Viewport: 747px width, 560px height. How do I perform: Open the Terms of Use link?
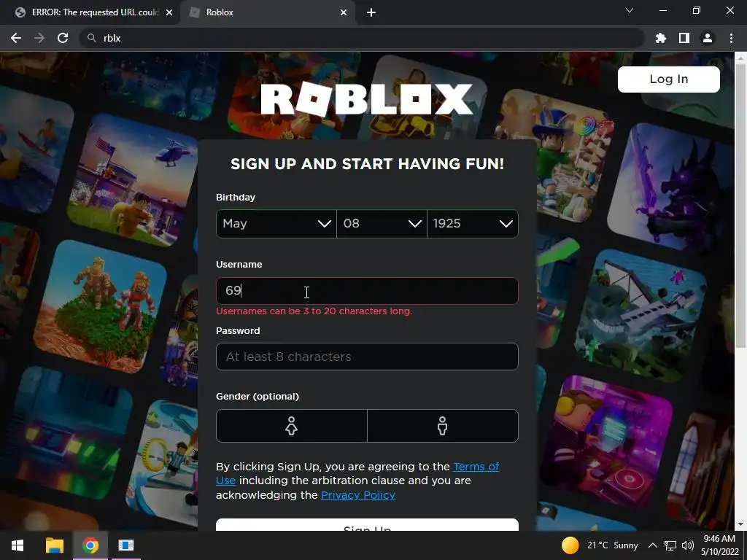[x=476, y=467]
